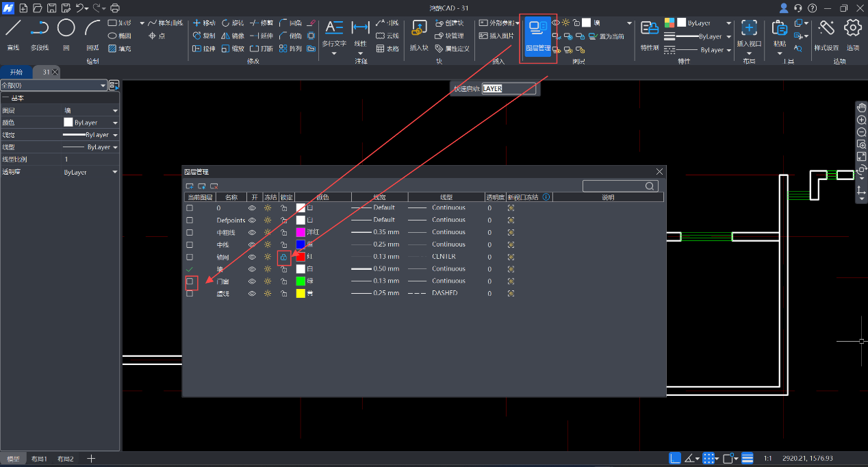Select the 直线 (Line) drawing tool
868x467 pixels.
pyautogui.click(x=13, y=34)
